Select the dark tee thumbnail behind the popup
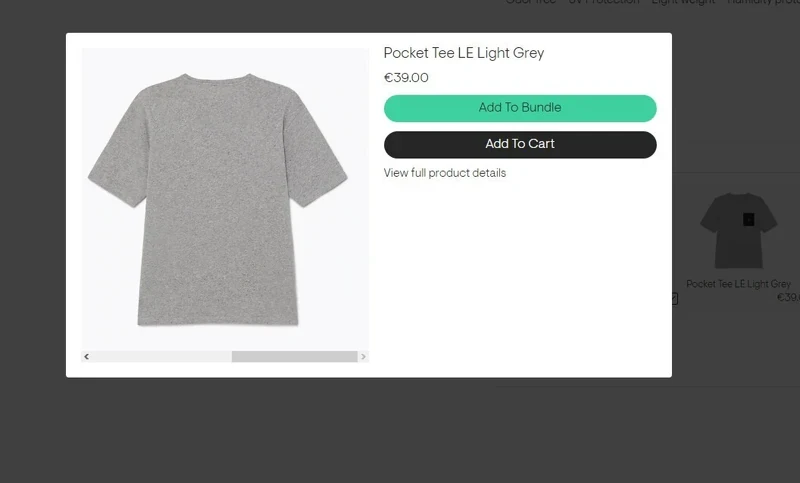The height and width of the screenshot is (483, 800). (738, 231)
